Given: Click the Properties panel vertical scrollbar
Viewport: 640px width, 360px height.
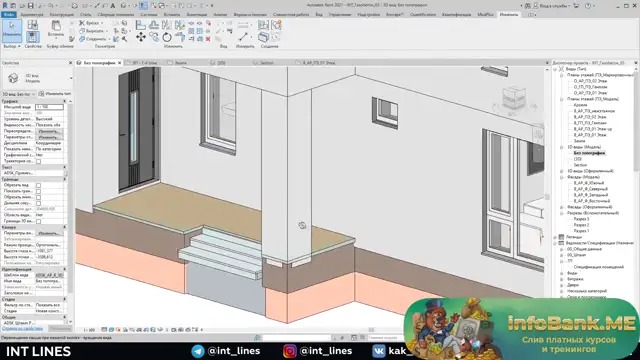Looking at the screenshot, I should (71, 204).
